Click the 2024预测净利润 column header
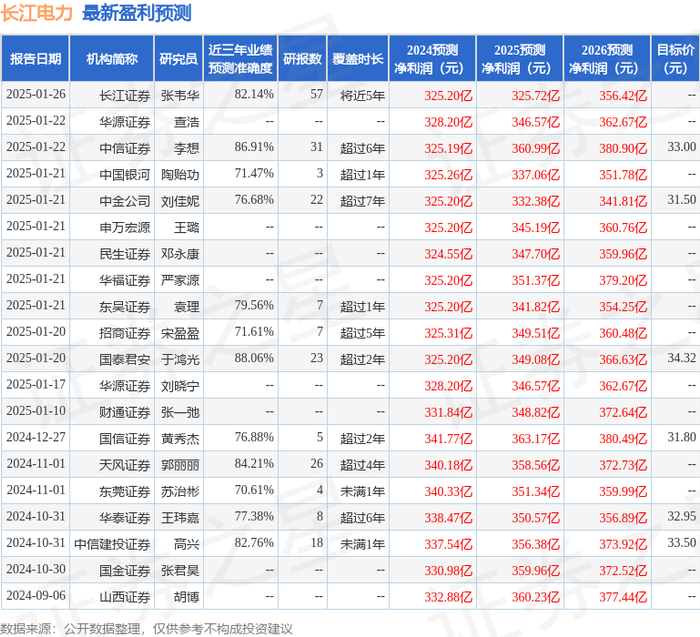Viewport: 700px width, 637px height. [x=433, y=59]
